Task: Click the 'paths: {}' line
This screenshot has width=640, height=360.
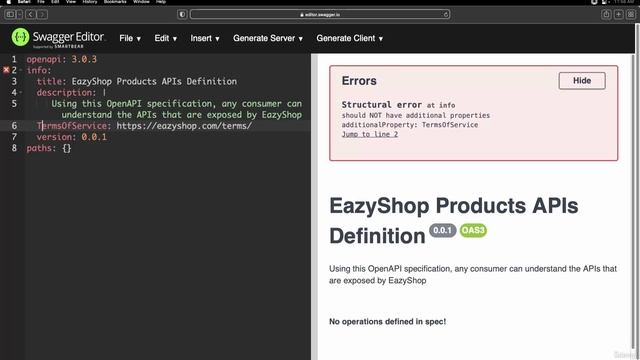Action: tap(49, 148)
